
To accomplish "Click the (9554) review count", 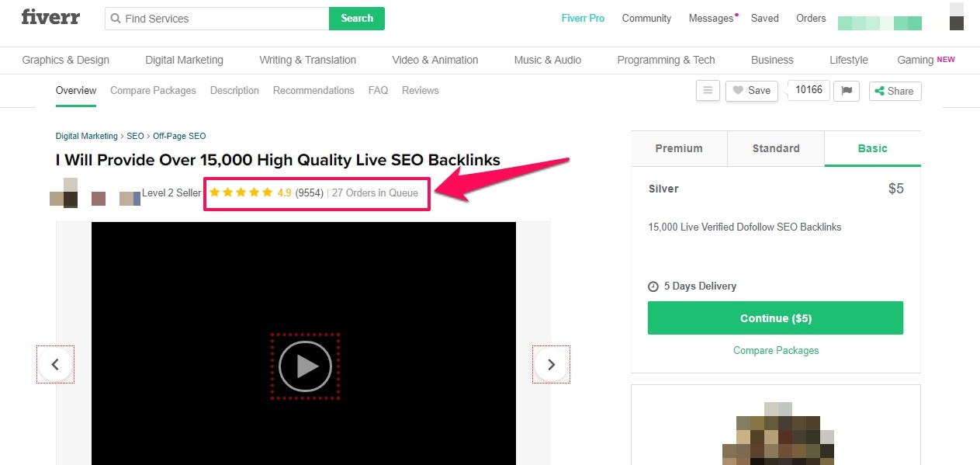I will (309, 193).
